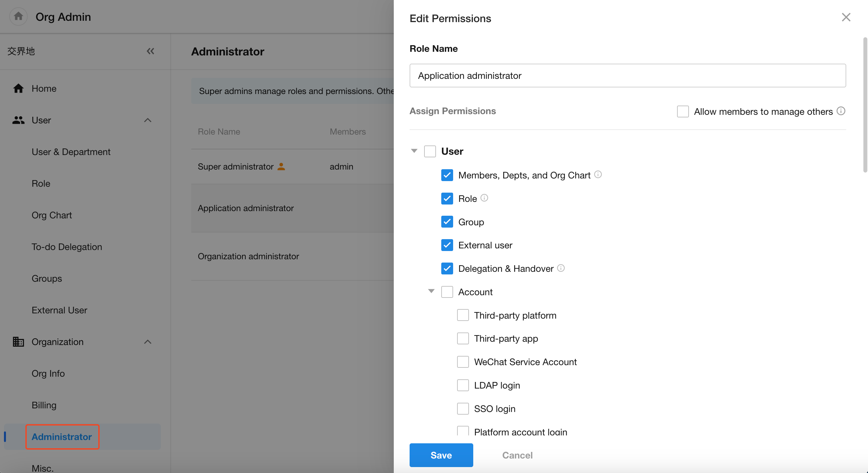868x473 pixels.
Task: Click the Organization building icon in sidebar
Action: (x=18, y=341)
